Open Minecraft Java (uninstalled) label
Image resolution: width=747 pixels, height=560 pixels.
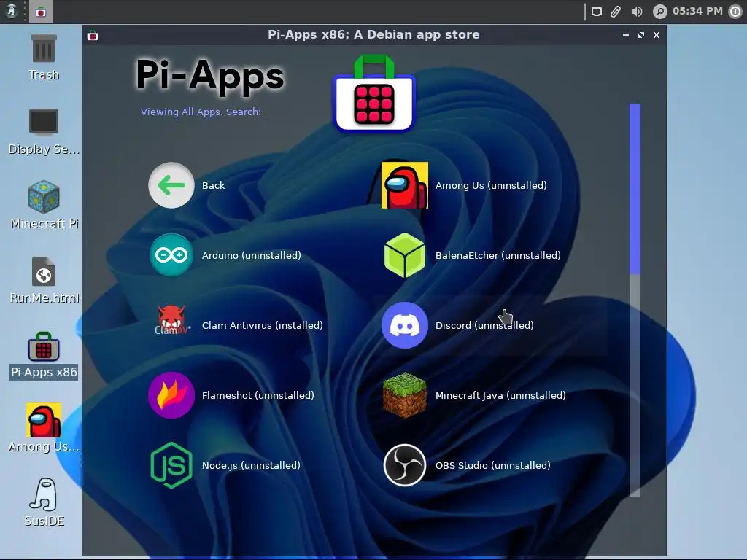coord(500,395)
